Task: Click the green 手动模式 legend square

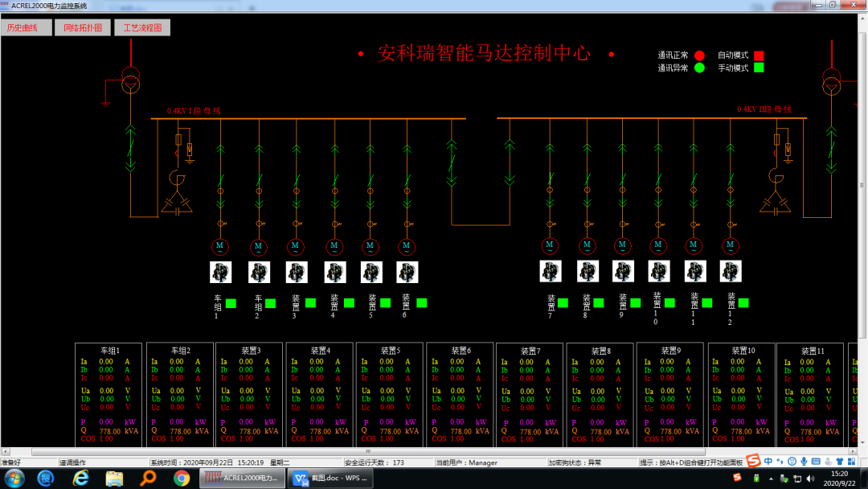Action: pos(759,68)
